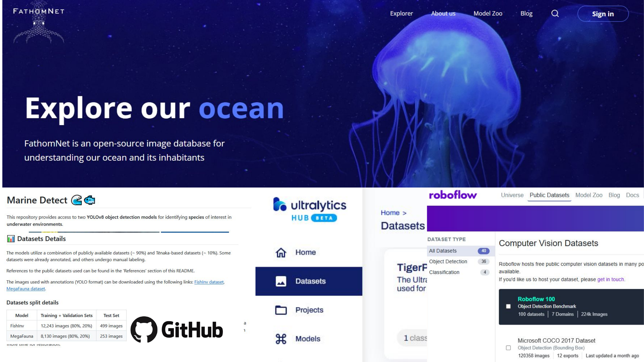Click the Datasets image icon in sidebar

click(281, 281)
